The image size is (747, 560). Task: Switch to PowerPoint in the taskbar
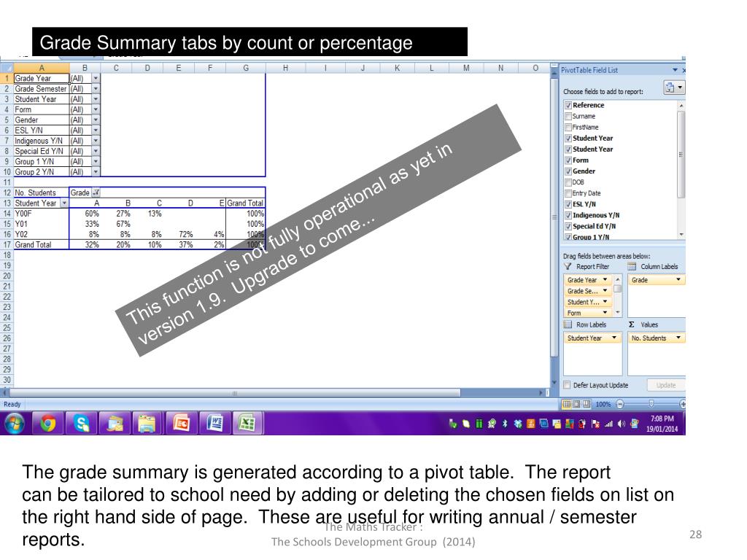181,423
